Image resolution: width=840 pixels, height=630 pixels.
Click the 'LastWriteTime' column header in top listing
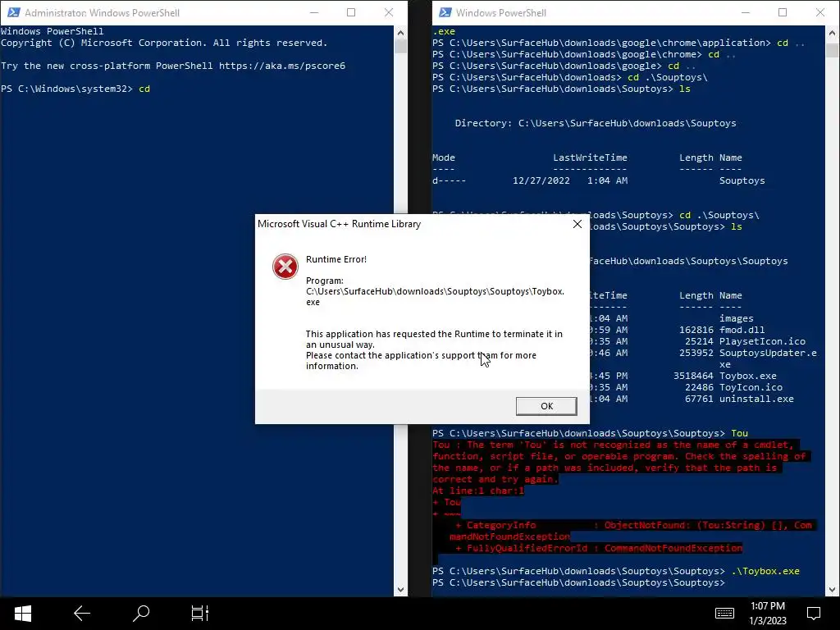click(590, 157)
